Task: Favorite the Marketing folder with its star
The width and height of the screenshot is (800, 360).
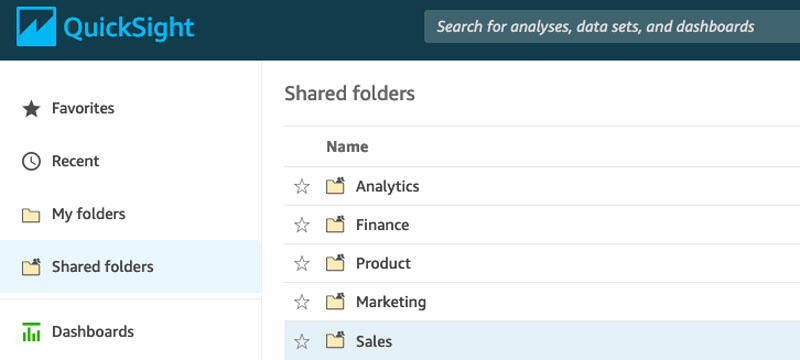Action: point(302,302)
